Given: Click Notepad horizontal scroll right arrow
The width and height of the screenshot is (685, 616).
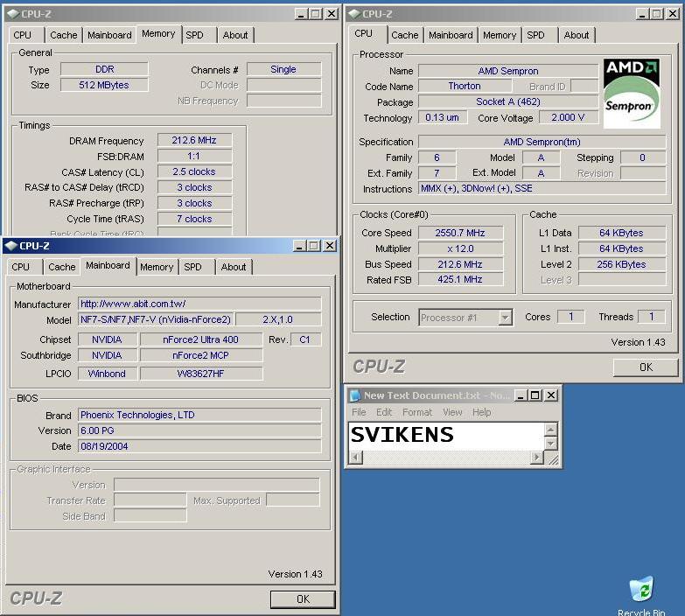Looking at the screenshot, I should click(536, 458).
